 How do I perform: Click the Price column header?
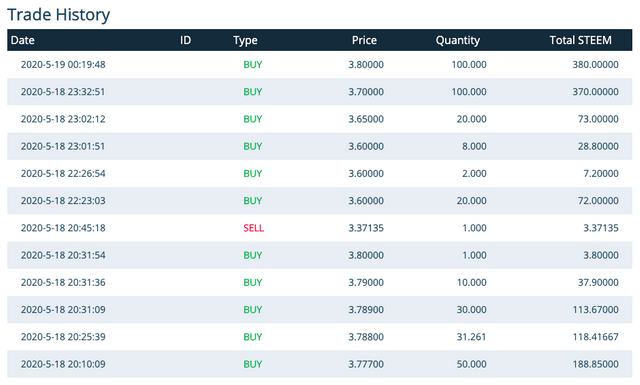click(364, 40)
